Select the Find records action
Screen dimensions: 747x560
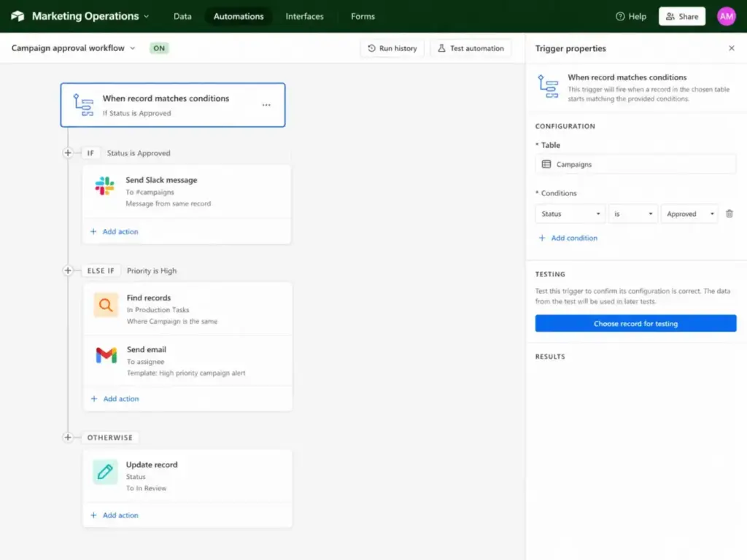pyautogui.click(x=187, y=309)
